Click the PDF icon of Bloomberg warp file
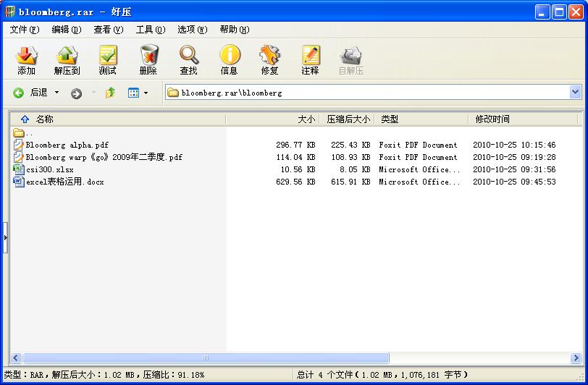Viewport: 588px width, 385px height. point(18,157)
